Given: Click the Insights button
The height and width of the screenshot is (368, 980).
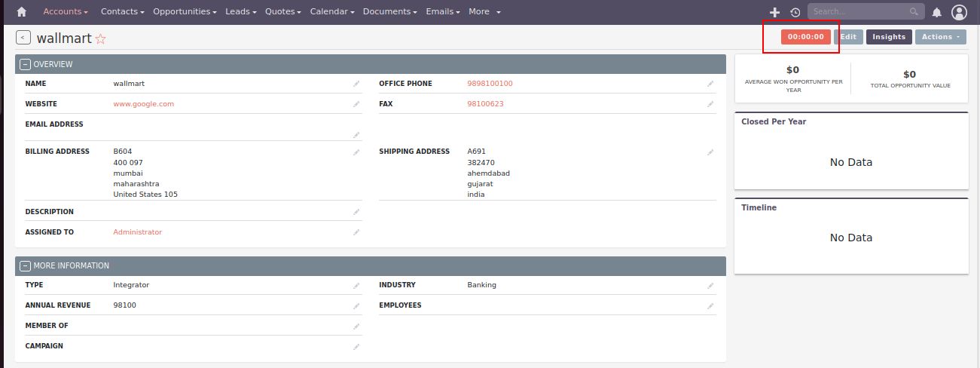Looking at the screenshot, I should (889, 37).
